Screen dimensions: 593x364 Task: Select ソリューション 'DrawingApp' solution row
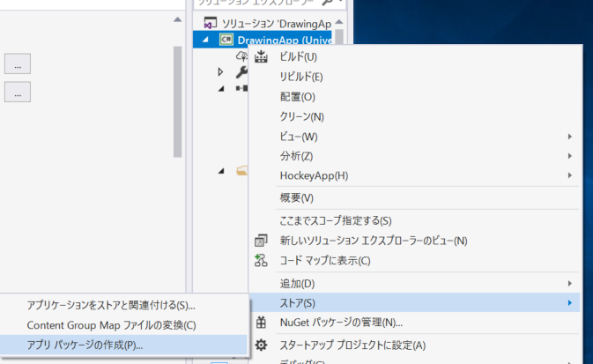263,24
